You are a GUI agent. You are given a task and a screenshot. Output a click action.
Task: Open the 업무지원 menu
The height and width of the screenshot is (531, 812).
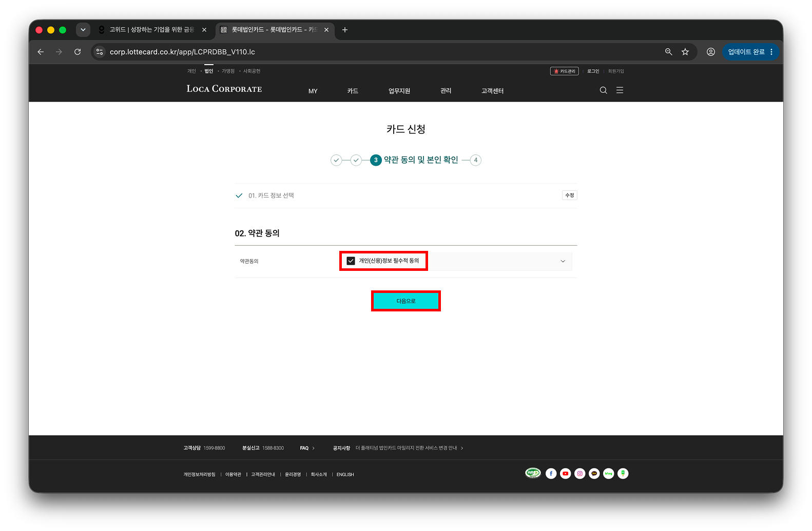coord(399,91)
